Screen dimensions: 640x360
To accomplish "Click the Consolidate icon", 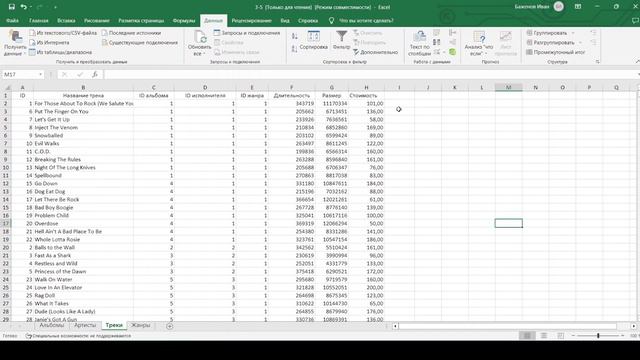I will click(453, 33).
